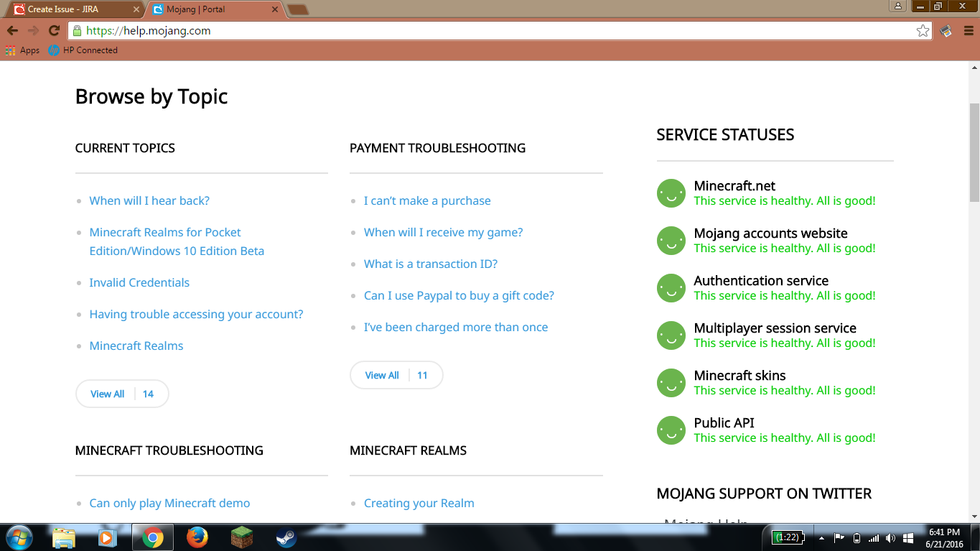Click the page's vertical scrollbar thumb
Image resolution: width=980 pixels, height=551 pixels.
[x=974, y=152]
